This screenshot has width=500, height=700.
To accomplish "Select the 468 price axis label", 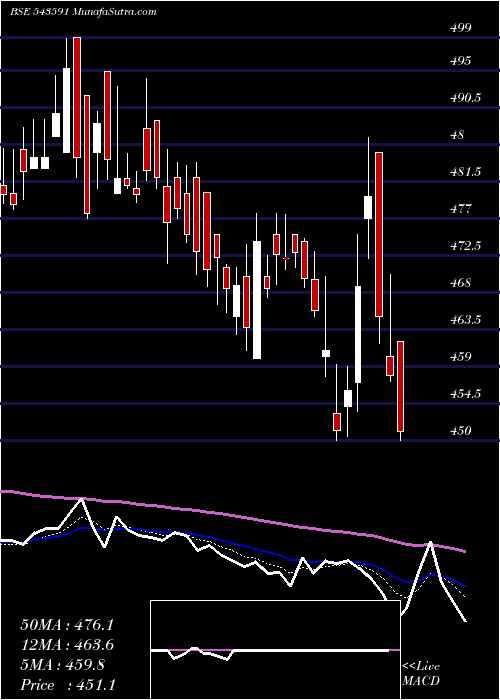I will (461, 283).
